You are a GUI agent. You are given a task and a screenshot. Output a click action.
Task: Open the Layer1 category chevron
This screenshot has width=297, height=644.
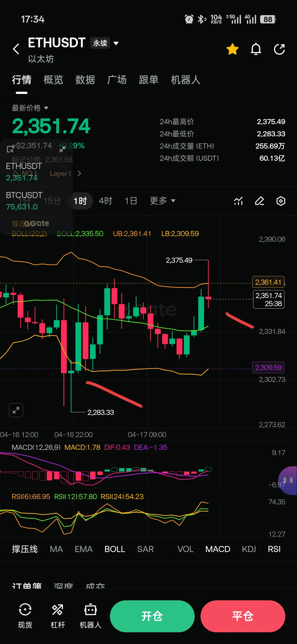pos(79,173)
